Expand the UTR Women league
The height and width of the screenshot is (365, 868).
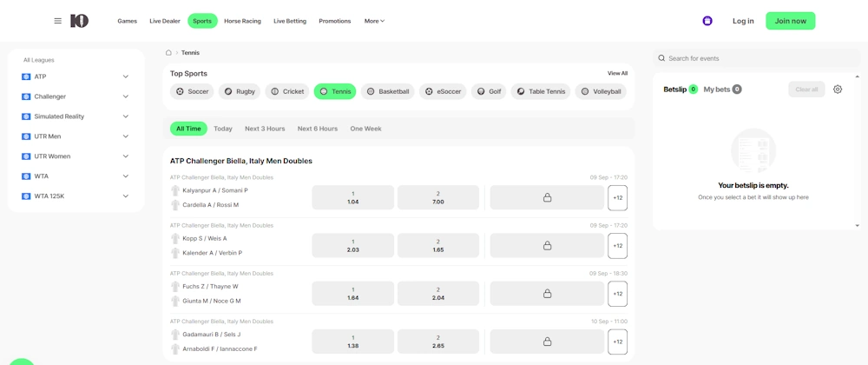point(126,156)
